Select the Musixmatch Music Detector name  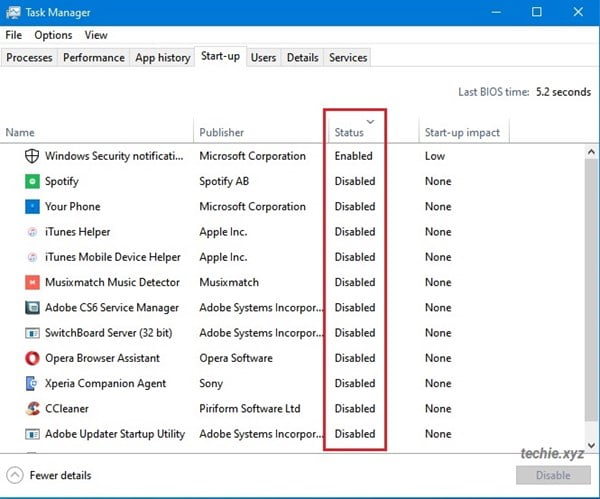112,282
